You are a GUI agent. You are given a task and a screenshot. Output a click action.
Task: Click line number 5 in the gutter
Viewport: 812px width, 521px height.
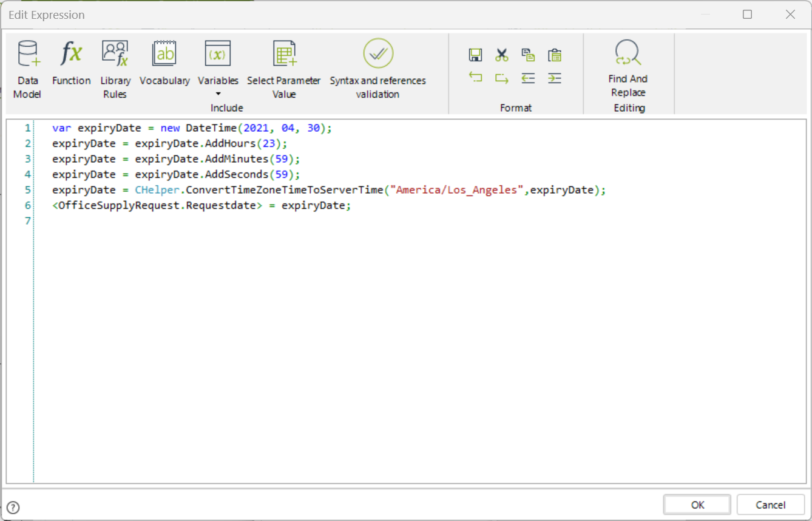click(x=27, y=190)
